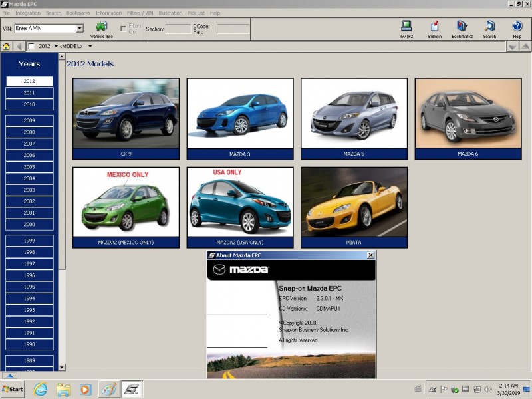Select year 1999 in Years list
The width and height of the screenshot is (532, 399).
(29, 241)
